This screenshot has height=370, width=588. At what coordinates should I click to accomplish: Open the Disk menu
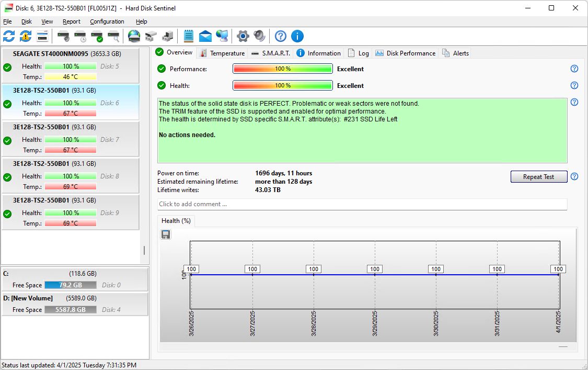(27, 22)
